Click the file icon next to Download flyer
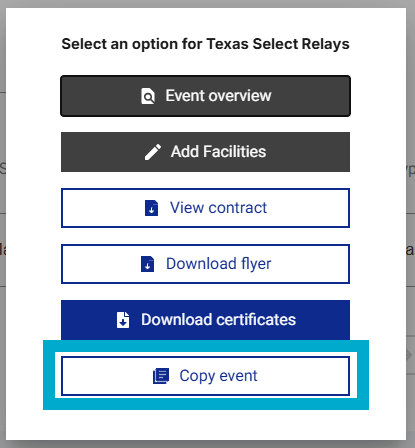 [147, 264]
